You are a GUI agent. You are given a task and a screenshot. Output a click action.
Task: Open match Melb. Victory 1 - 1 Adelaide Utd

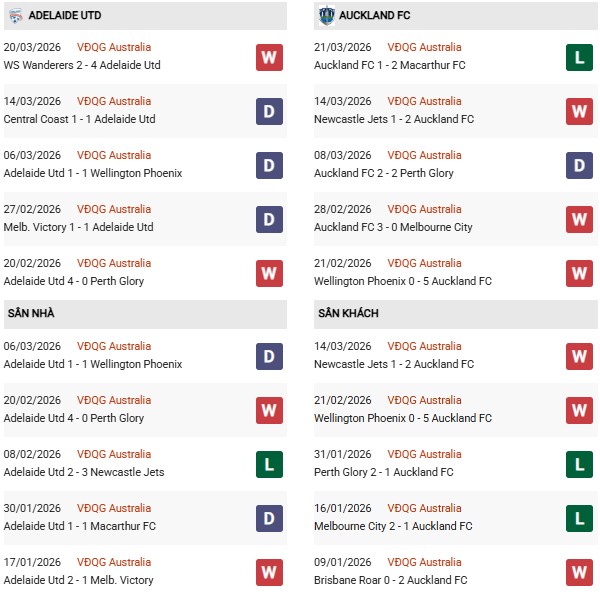[79, 227]
